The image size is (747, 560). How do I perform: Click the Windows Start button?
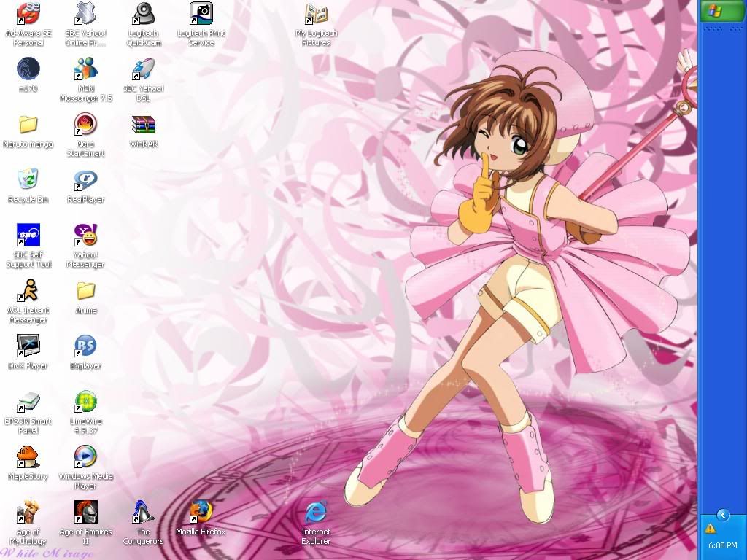coord(722,11)
